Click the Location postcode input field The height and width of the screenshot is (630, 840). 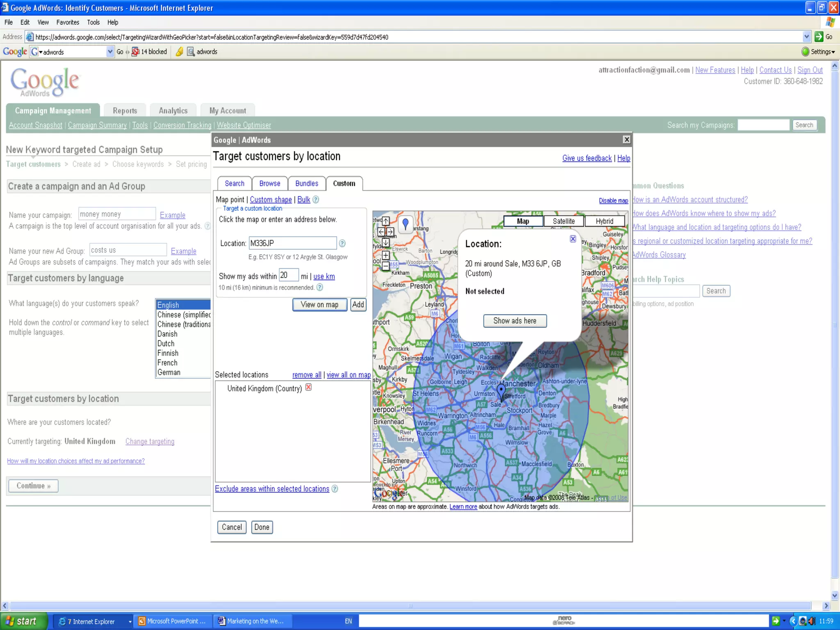coord(292,243)
